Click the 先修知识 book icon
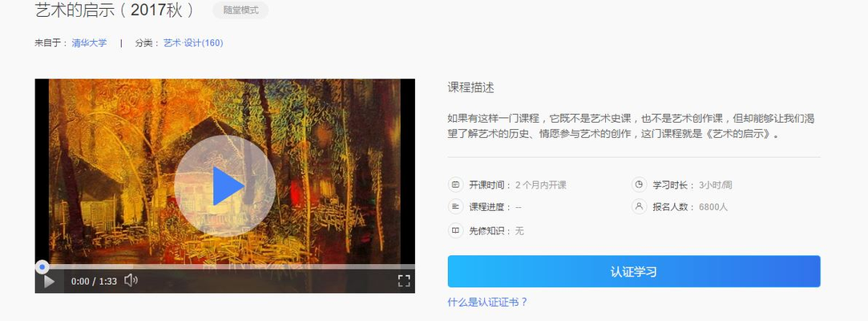This screenshot has height=321, width=868. [x=455, y=230]
